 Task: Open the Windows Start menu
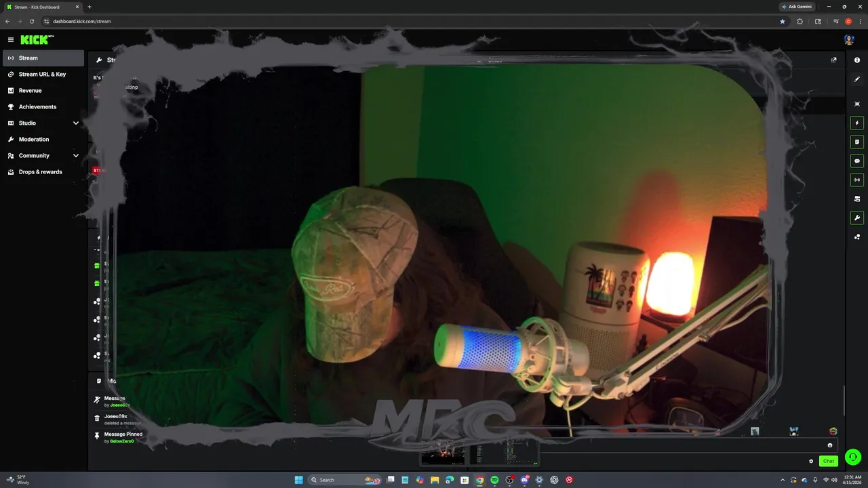tap(299, 480)
